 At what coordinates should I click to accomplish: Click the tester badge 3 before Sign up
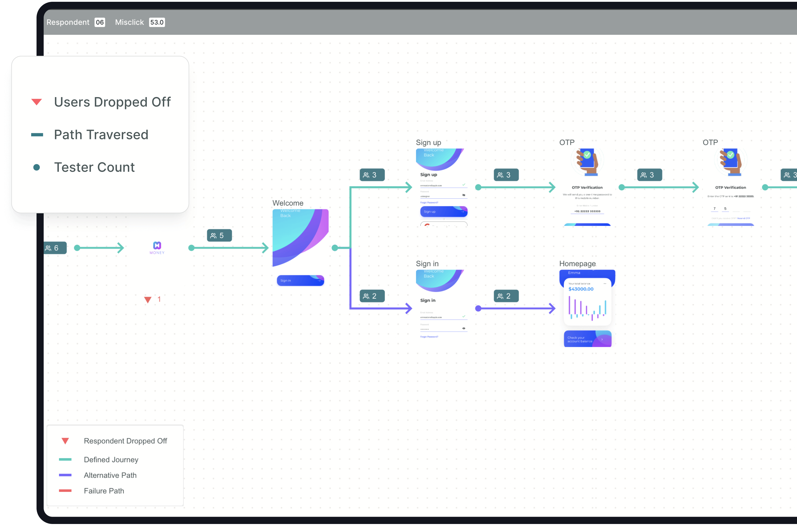point(372,175)
